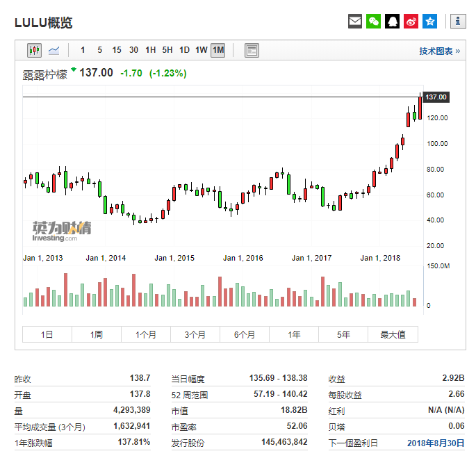Click the 昨收 value 138.7
Viewport: 476px width, 458px height.
coord(140,378)
